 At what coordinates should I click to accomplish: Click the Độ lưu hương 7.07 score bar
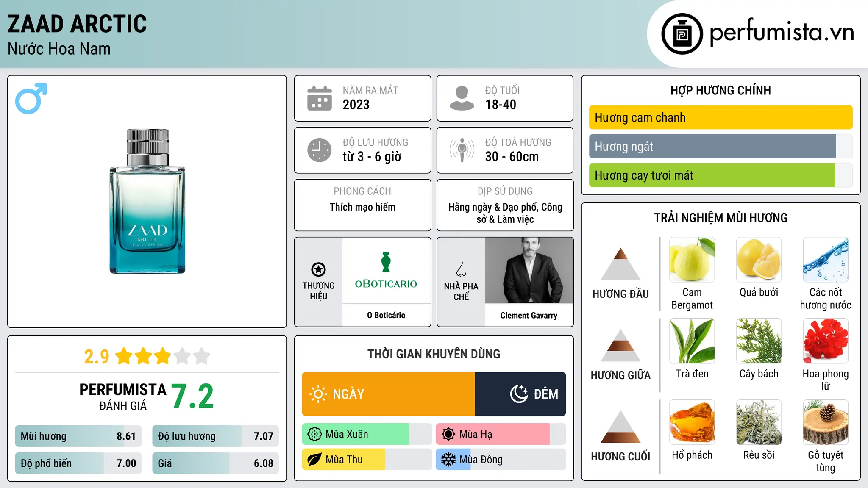[x=215, y=436]
